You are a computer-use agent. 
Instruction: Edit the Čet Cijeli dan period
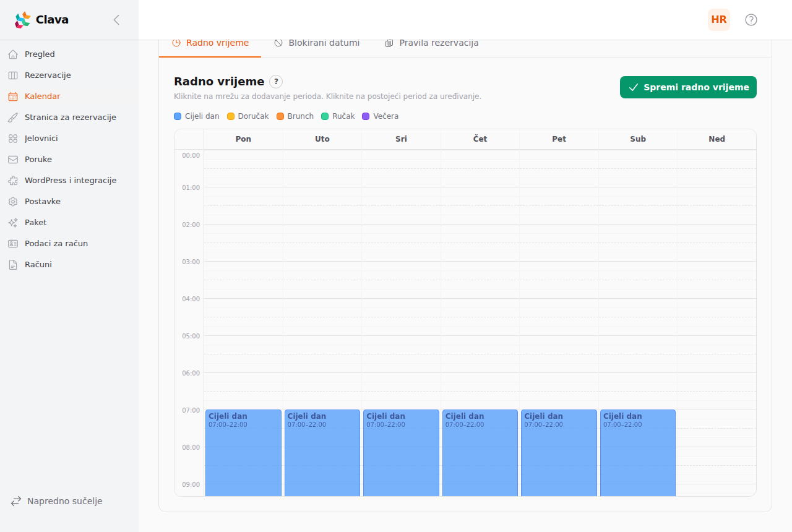480,453
